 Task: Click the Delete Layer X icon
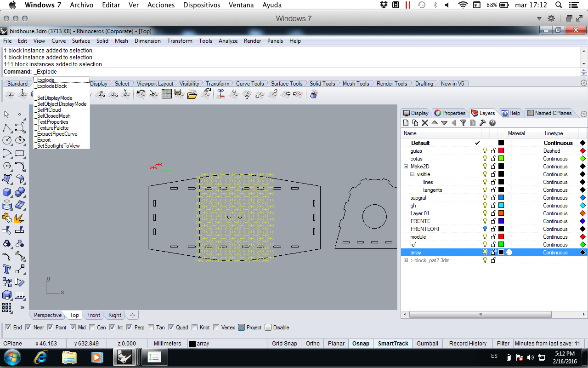[425, 123]
